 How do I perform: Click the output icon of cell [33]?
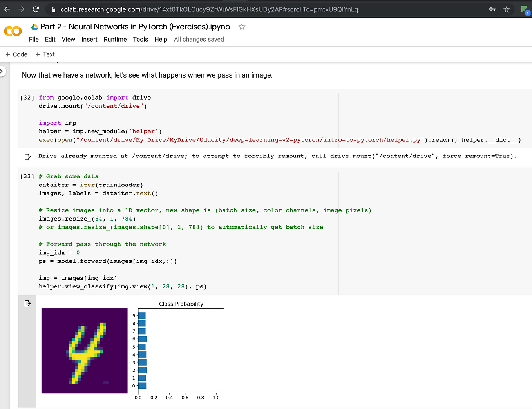tap(27, 303)
